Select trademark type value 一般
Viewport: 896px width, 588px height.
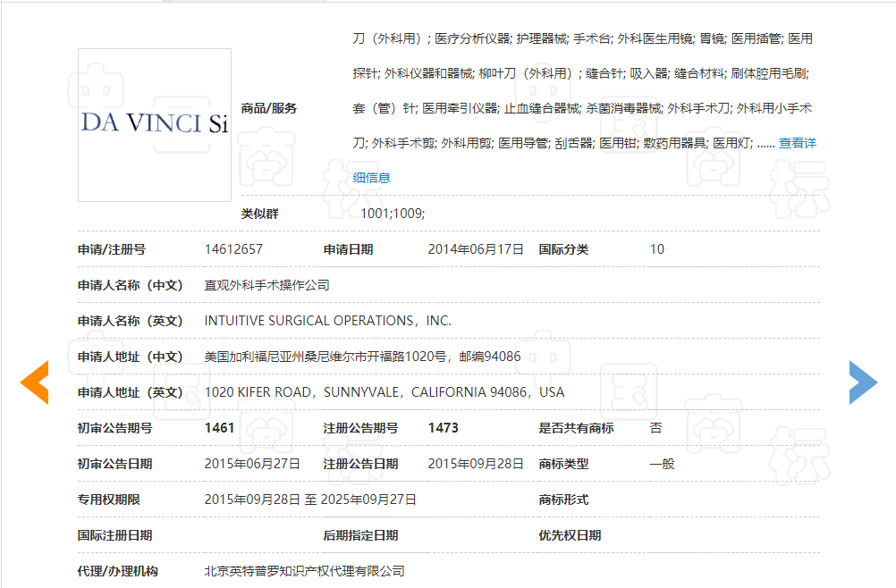click(x=663, y=464)
